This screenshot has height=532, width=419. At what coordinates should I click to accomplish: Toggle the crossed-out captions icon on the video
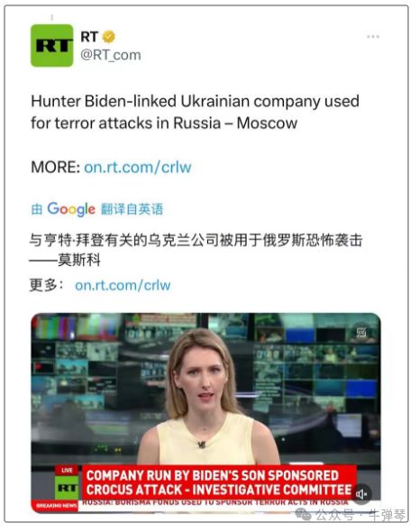pyautogui.click(x=361, y=332)
